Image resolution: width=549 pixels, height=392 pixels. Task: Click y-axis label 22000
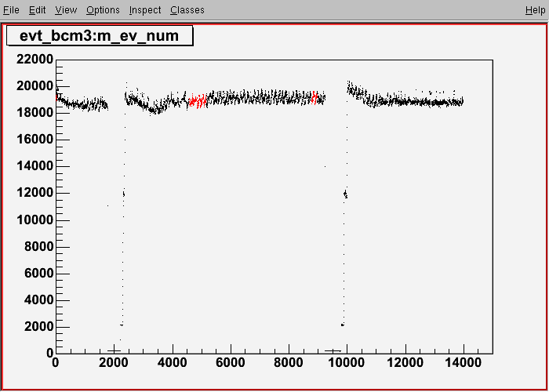click(35, 60)
